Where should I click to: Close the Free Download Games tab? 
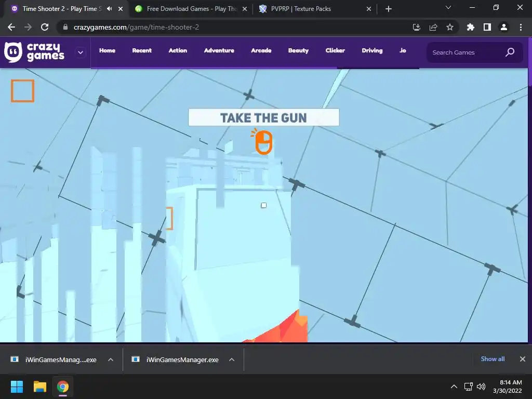[x=245, y=9]
